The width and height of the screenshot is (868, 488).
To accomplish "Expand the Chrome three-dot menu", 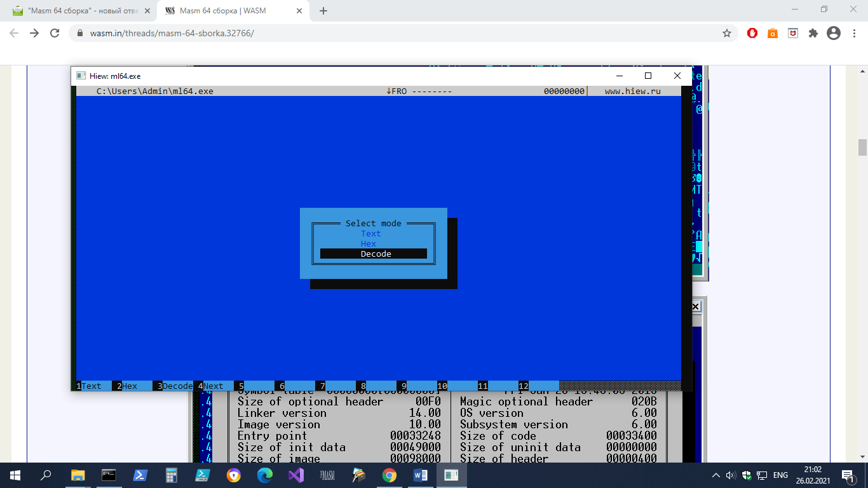I will click(854, 33).
